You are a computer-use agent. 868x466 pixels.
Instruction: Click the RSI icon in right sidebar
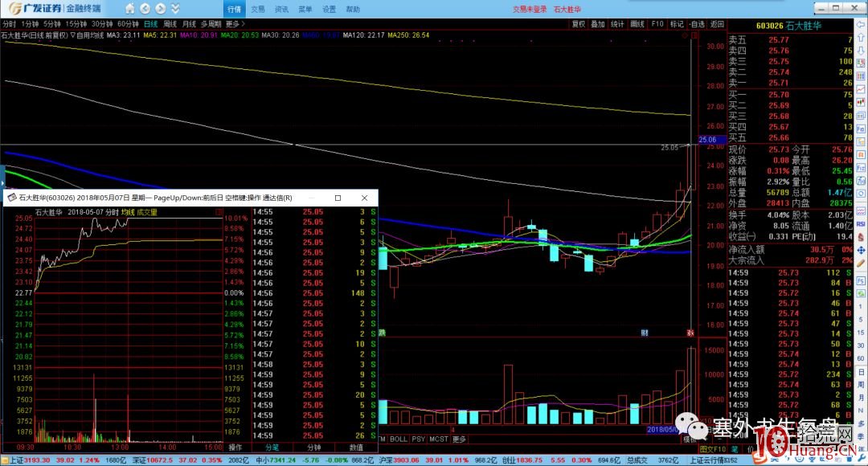[861, 224]
